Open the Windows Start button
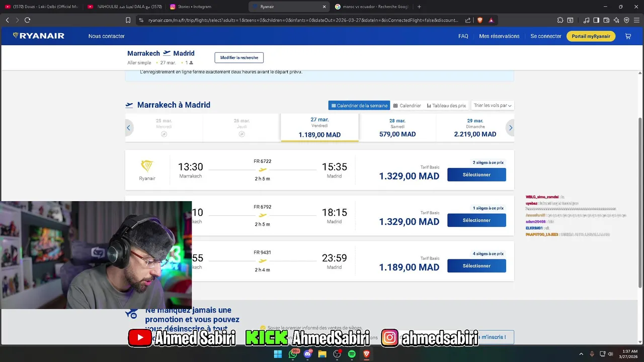The height and width of the screenshot is (362, 644). pyautogui.click(x=278, y=354)
